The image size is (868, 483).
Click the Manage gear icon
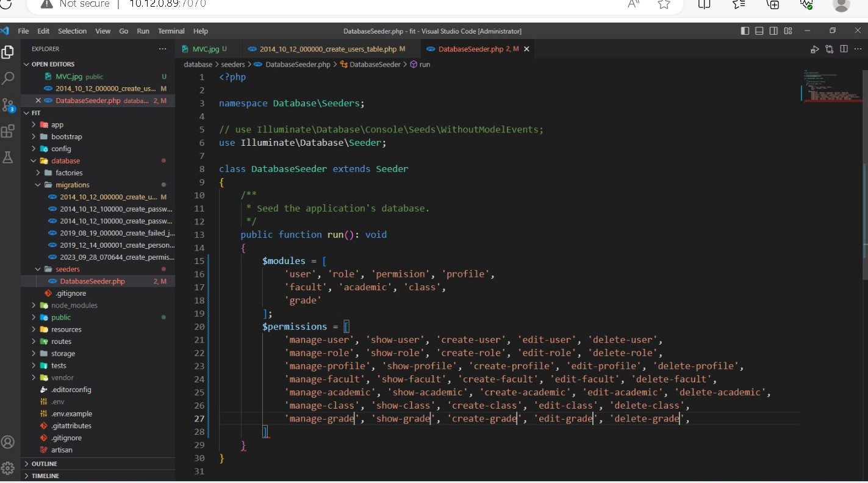(8, 468)
